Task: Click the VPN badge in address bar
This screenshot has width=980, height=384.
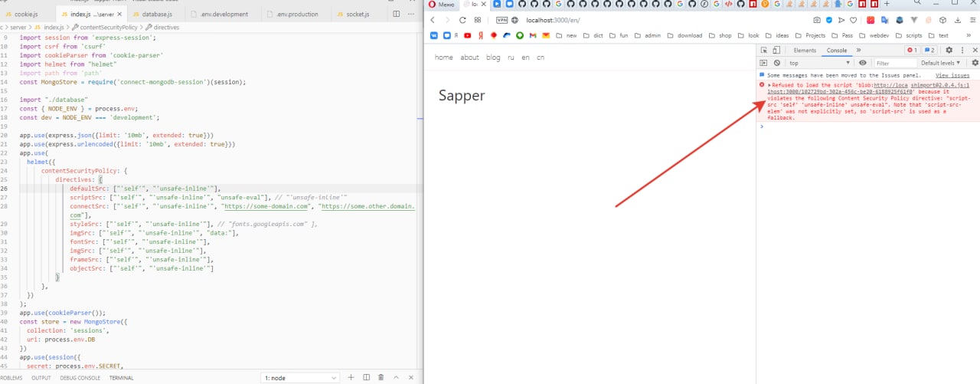Action: click(x=501, y=20)
